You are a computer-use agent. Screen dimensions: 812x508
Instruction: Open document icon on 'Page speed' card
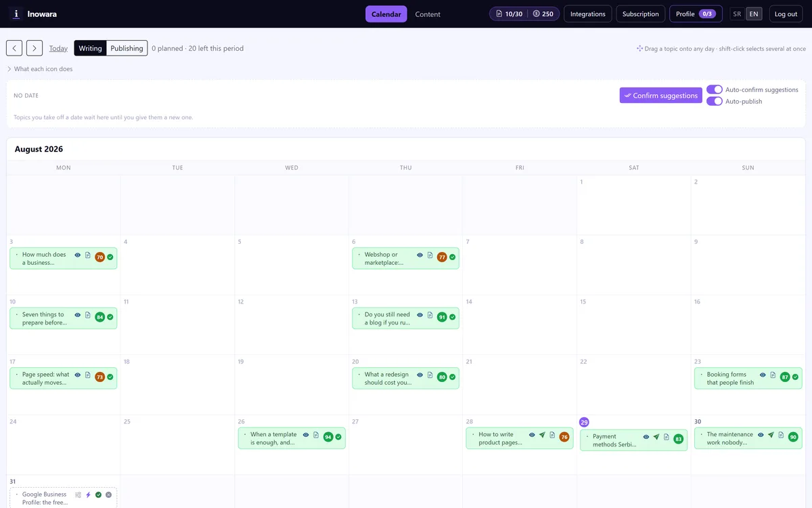click(87, 375)
